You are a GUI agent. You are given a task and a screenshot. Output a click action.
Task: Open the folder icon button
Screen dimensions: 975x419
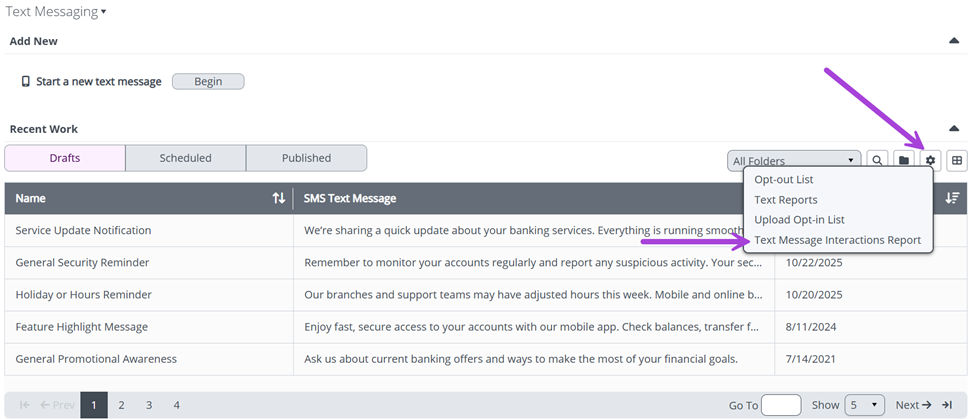(904, 160)
